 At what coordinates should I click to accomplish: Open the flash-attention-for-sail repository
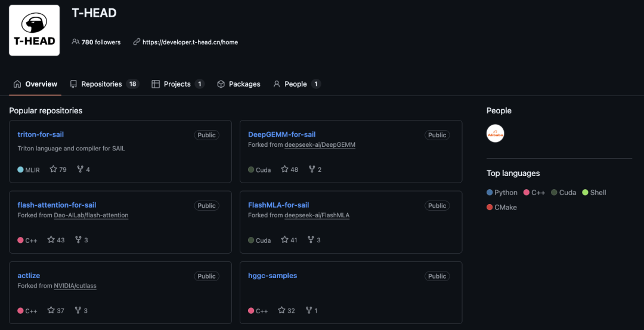pos(57,205)
